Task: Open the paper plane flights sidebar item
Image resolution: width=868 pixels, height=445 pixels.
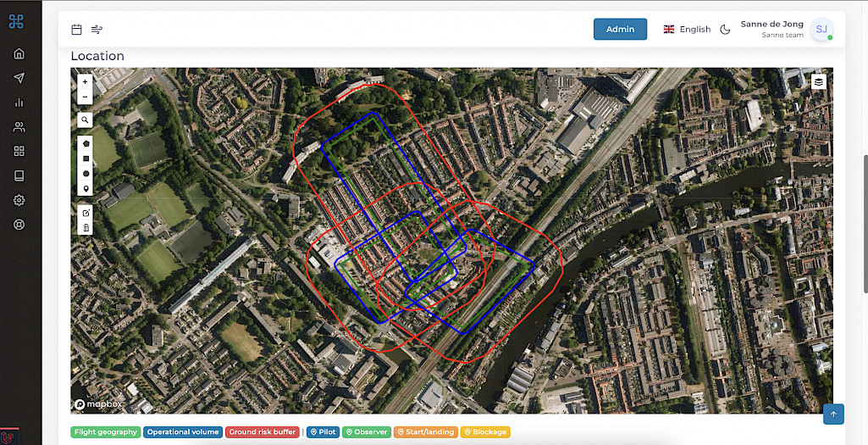Action: click(19, 78)
